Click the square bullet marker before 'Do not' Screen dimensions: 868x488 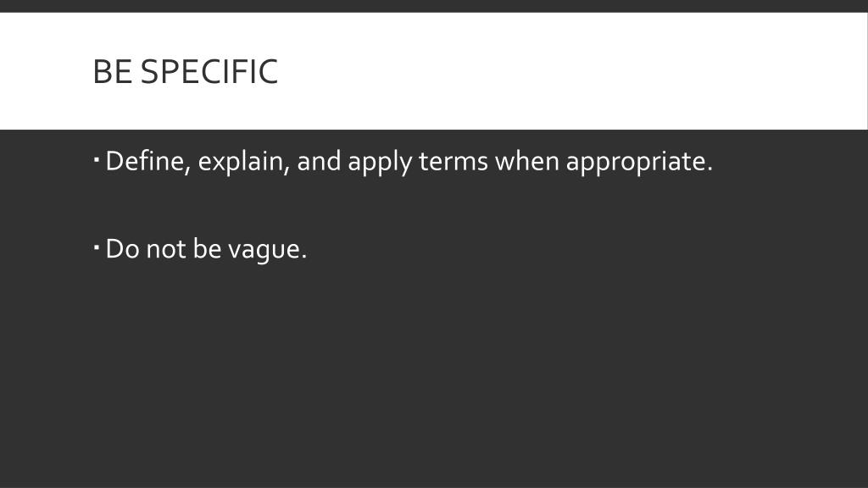point(97,248)
